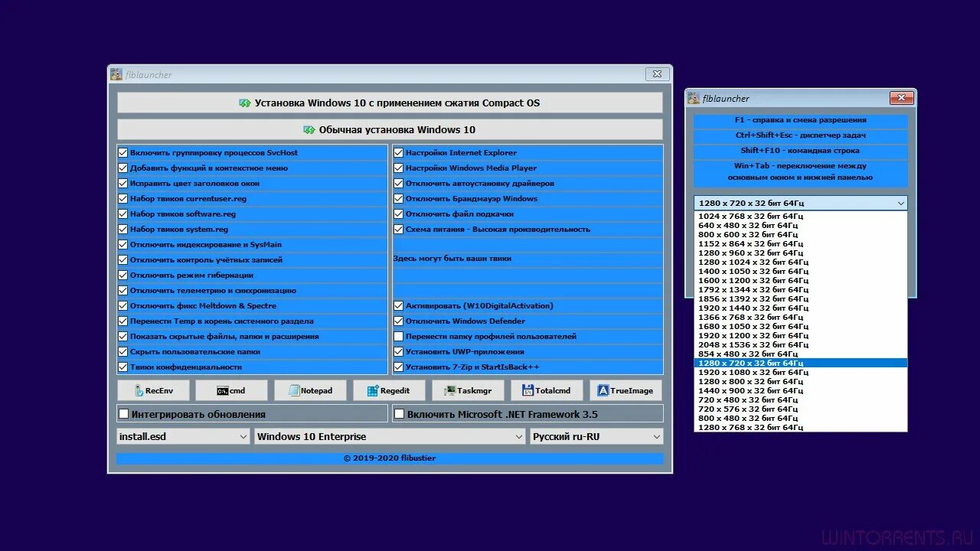The height and width of the screenshot is (551, 980).
Task: Enable 'Включить Microsoft .NET Framework 3.5' checkbox
Action: coord(400,414)
